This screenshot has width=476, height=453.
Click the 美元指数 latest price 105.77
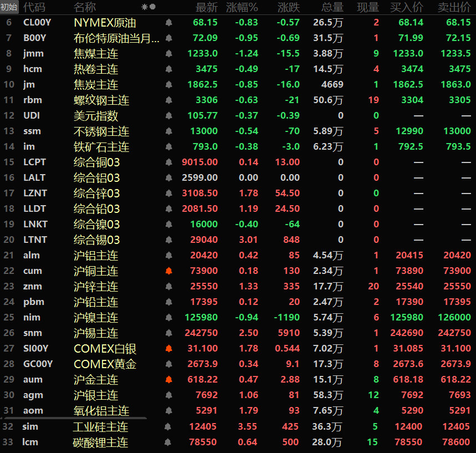(202, 115)
